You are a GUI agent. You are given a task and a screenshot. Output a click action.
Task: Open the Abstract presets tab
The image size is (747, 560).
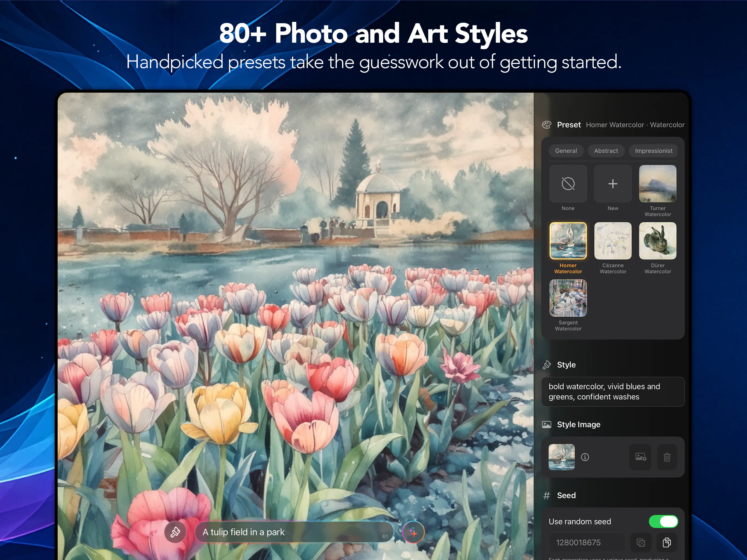(606, 151)
